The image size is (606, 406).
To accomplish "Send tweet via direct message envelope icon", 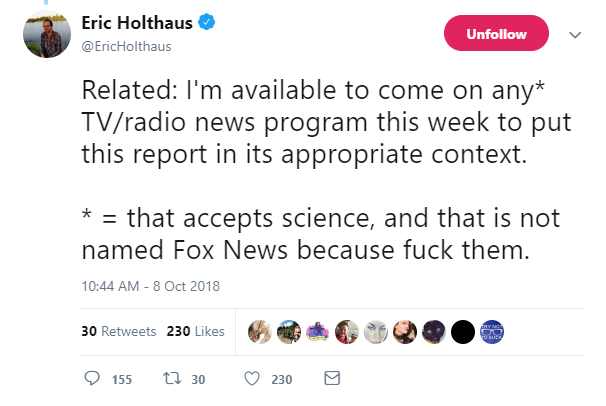I will coord(333,379).
